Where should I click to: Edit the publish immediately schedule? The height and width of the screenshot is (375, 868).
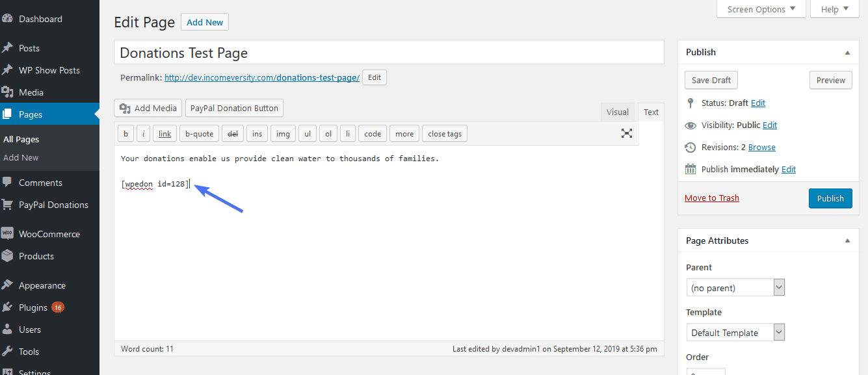click(x=789, y=169)
